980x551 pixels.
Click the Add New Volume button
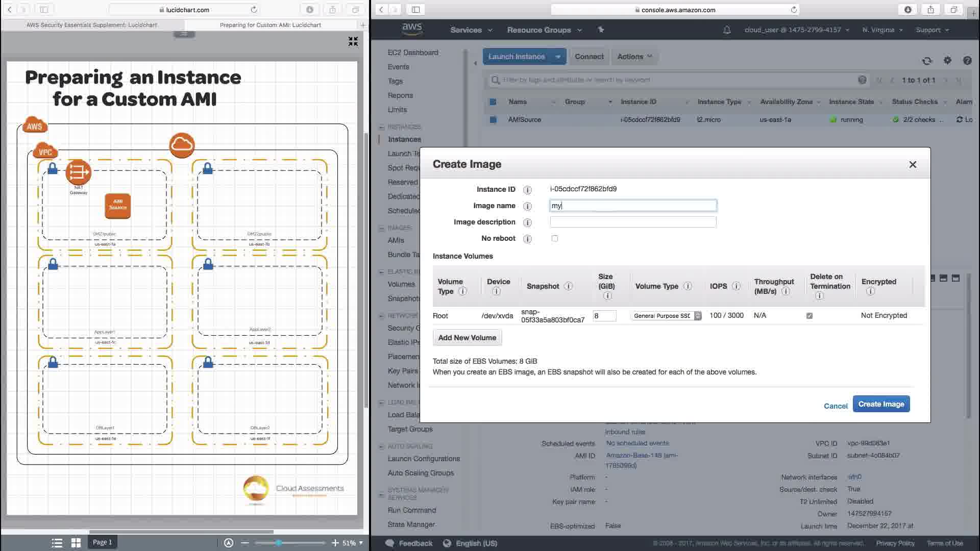[467, 338]
